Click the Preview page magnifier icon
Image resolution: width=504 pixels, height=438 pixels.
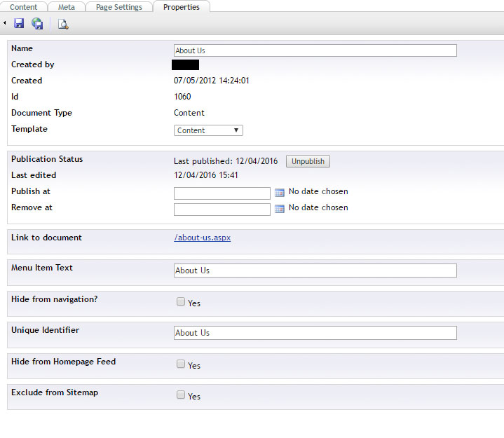click(x=63, y=24)
